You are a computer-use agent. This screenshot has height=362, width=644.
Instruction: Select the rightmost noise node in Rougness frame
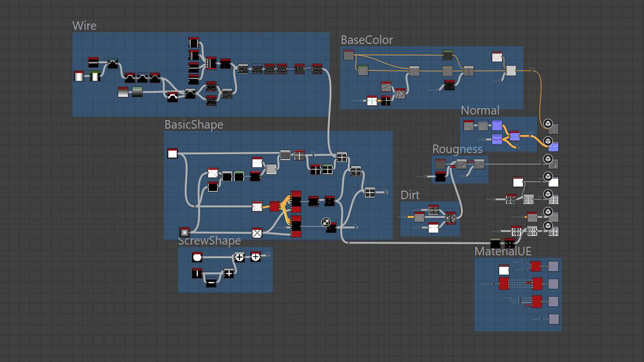coord(479,164)
